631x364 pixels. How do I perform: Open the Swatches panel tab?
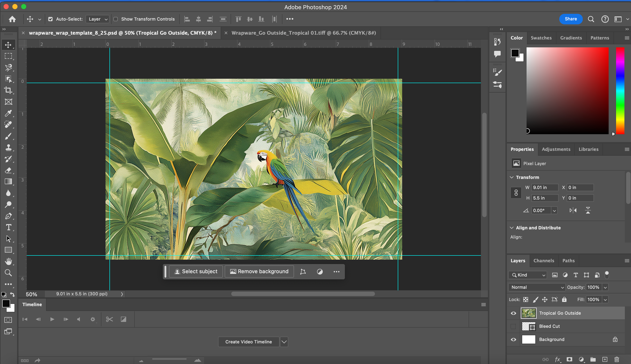click(x=541, y=38)
